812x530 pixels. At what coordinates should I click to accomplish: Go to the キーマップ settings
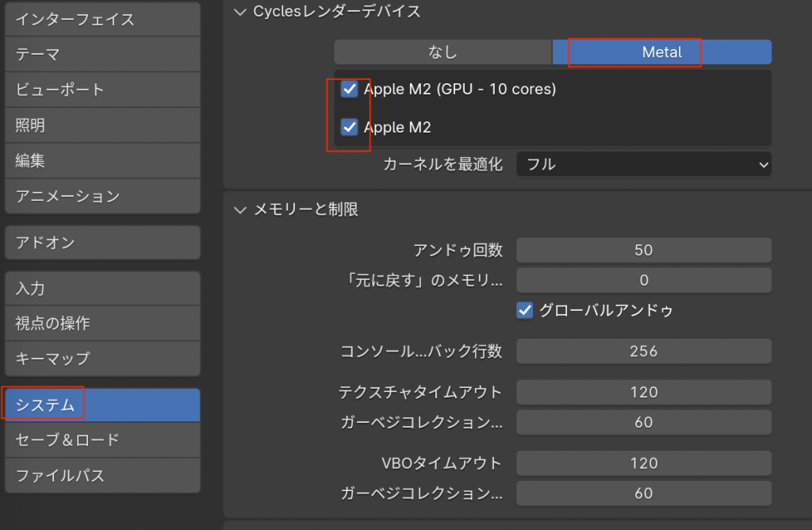pos(101,359)
